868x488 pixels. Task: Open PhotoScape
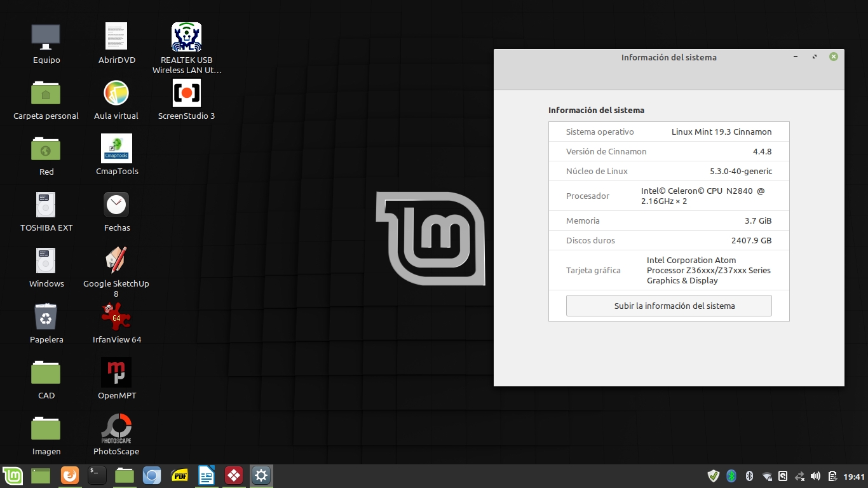pos(116,428)
